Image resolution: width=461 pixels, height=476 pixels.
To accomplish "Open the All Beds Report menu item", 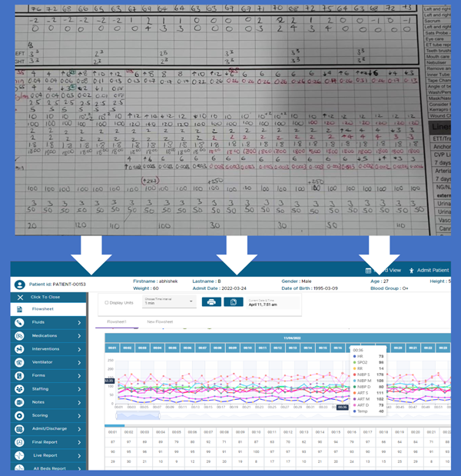I will (x=50, y=468).
